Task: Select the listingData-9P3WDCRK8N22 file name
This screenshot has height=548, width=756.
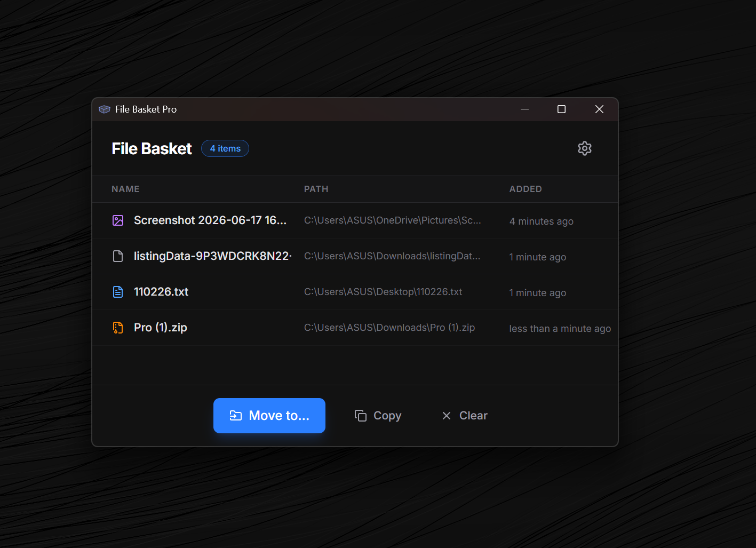Action: click(213, 256)
